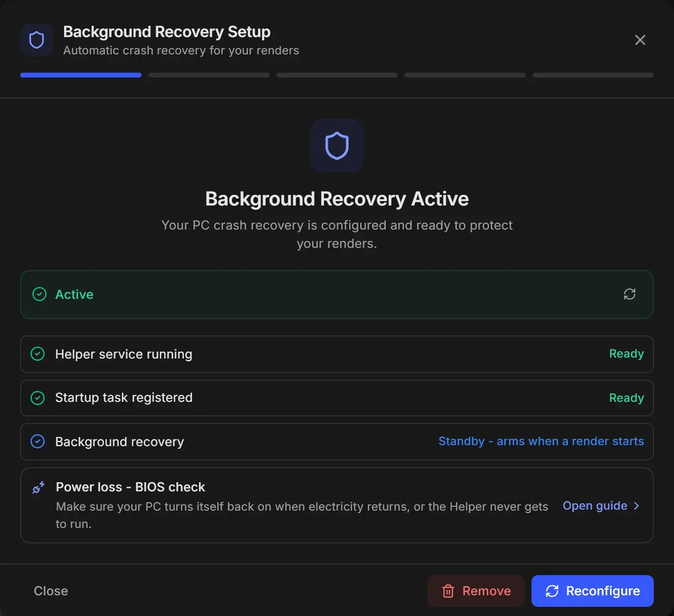Click the check icon next to Startup task registered
The width and height of the screenshot is (674, 616).
coord(38,398)
